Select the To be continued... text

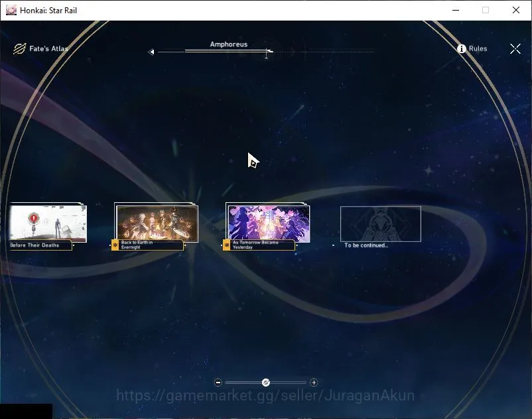(366, 245)
